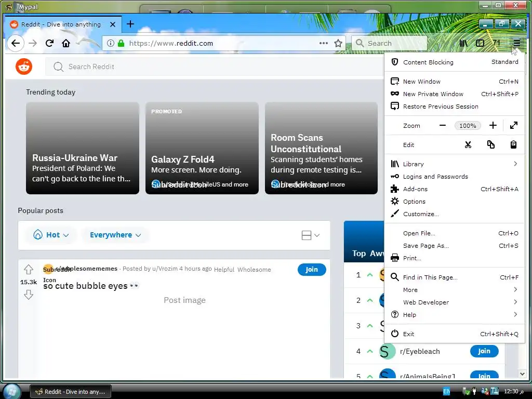532x399 pixels.
Task: Expand the Web Developer submenu
Action: [455, 302]
